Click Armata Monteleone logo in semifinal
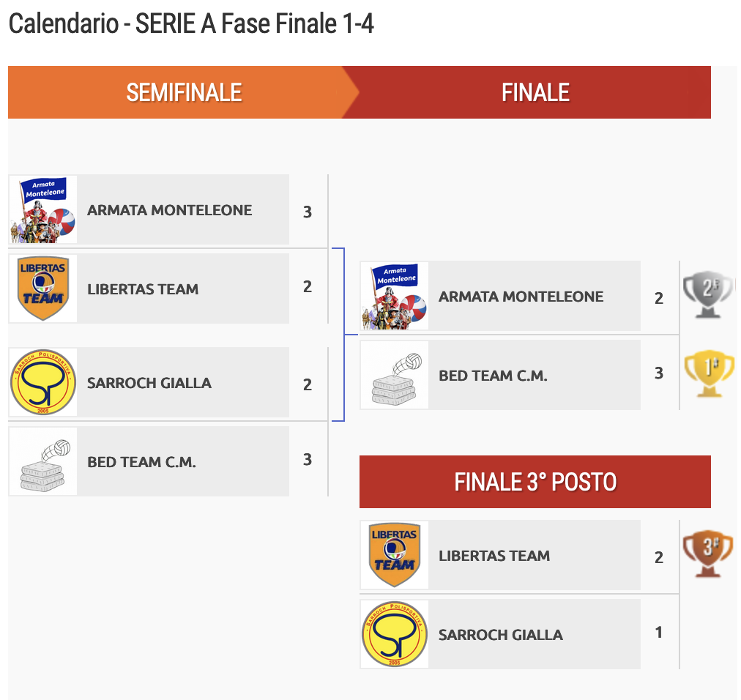Image resolution: width=741 pixels, height=700 pixels. pos(43,209)
